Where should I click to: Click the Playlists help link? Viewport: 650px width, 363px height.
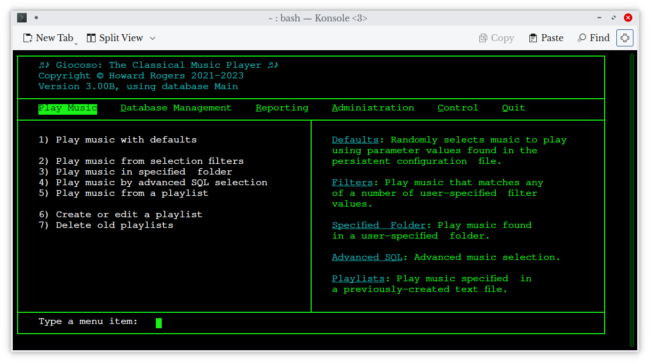[x=358, y=279]
